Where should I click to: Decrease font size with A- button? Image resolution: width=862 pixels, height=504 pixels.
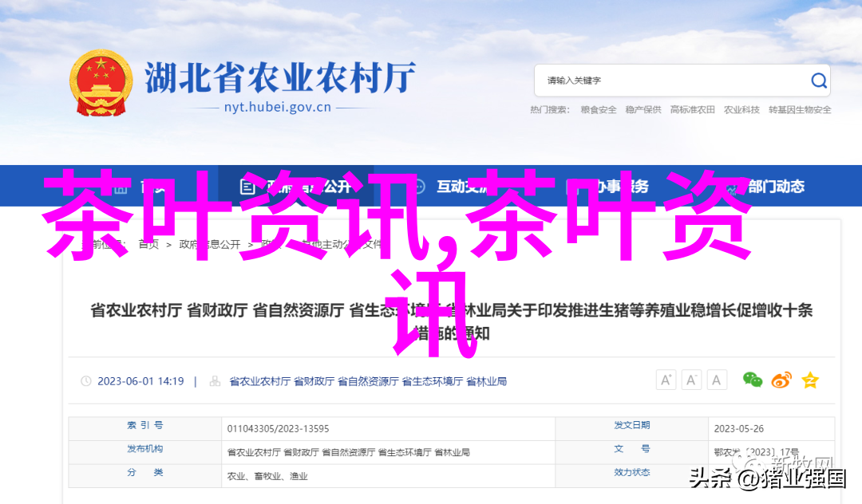[691, 380]
